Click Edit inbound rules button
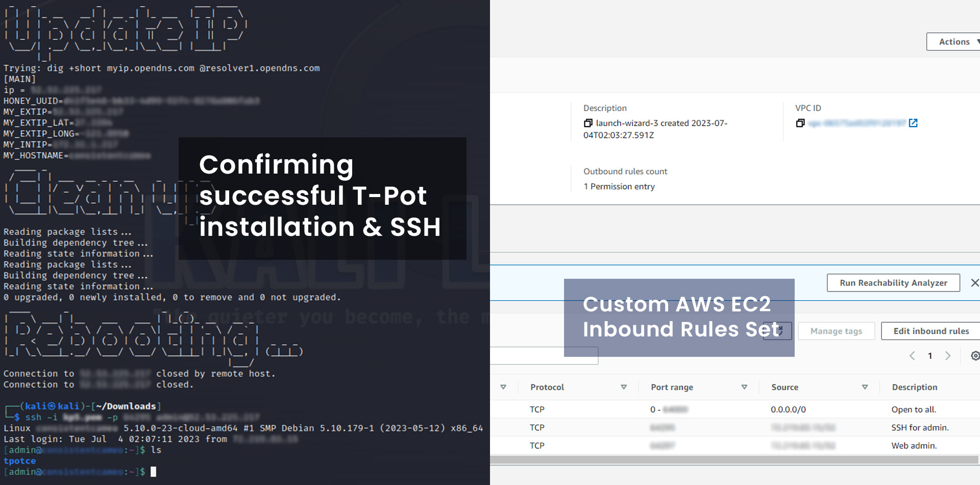Image resolution: width=980 pixels, height=485 pixels. click(931, 331)
